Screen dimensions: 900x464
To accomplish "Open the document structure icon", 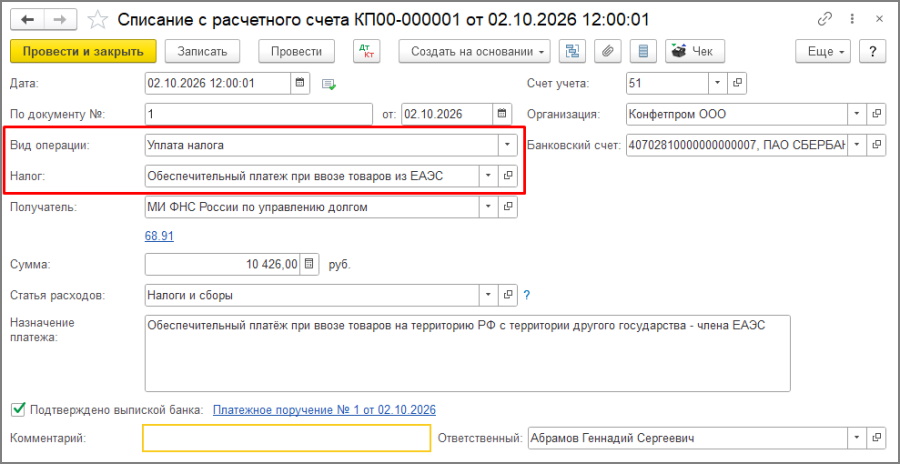I will (572, 51).
